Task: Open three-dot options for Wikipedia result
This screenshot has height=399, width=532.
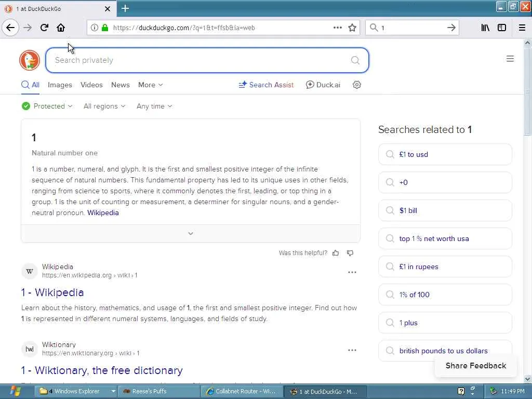Action: 352,272
